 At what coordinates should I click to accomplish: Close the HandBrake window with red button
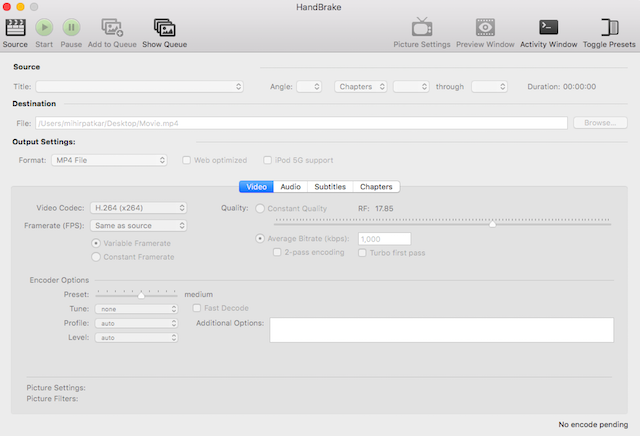pyautogui.click(x=7, y=7)
